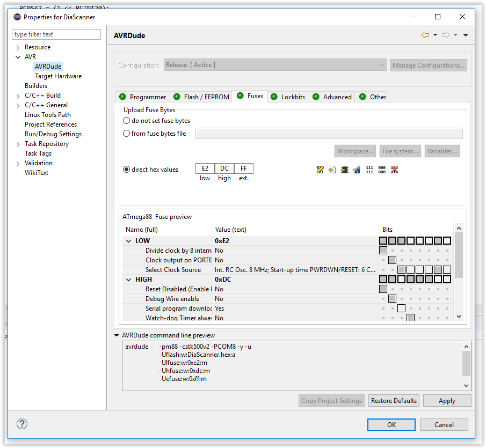Open the back history dropdown arrow
Viewport: 486px width, 448px height.
[x=435, y=35]
